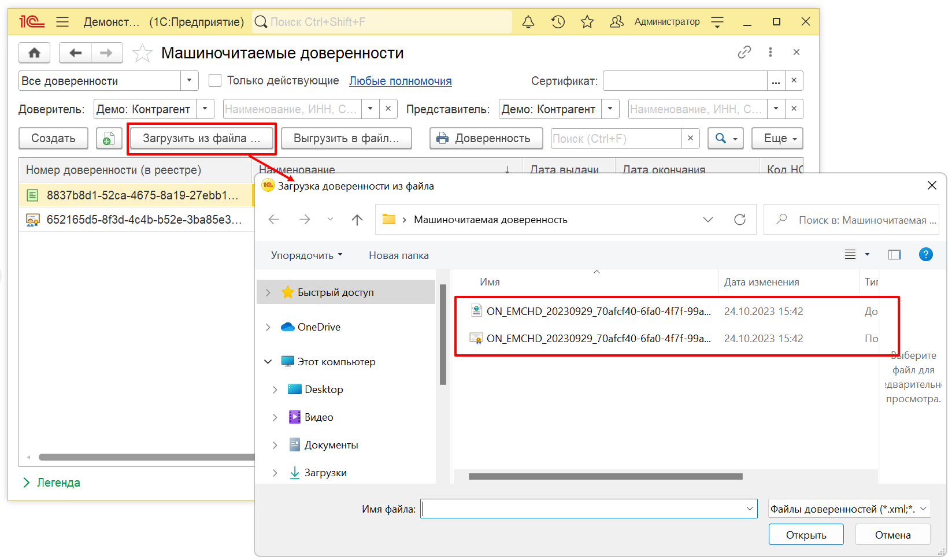Open Представитель type dropdown Демо: Контрагент
952x560 pixels.
pyautogui.click(x=610, y=109)
